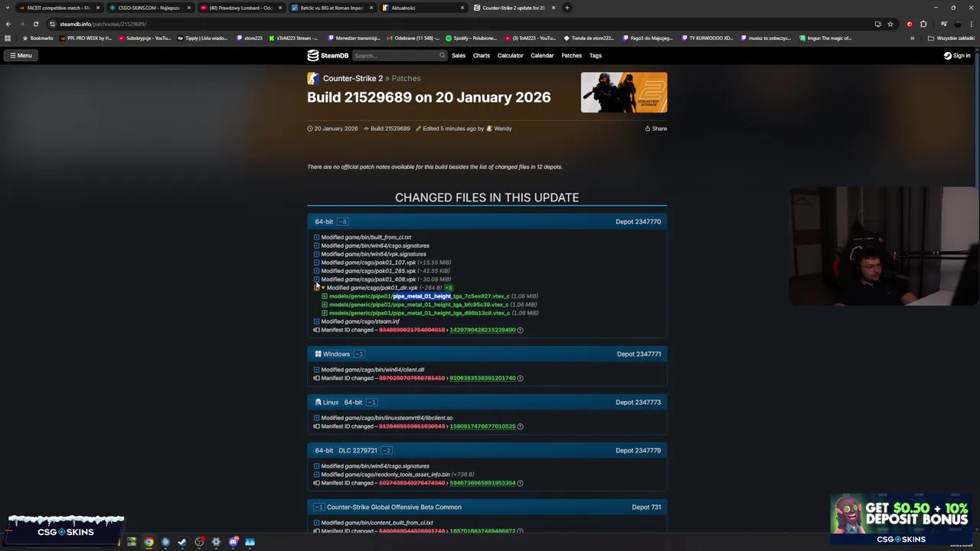Click the text game/bin/linuxsteamrt64/libclient.so

398,418
